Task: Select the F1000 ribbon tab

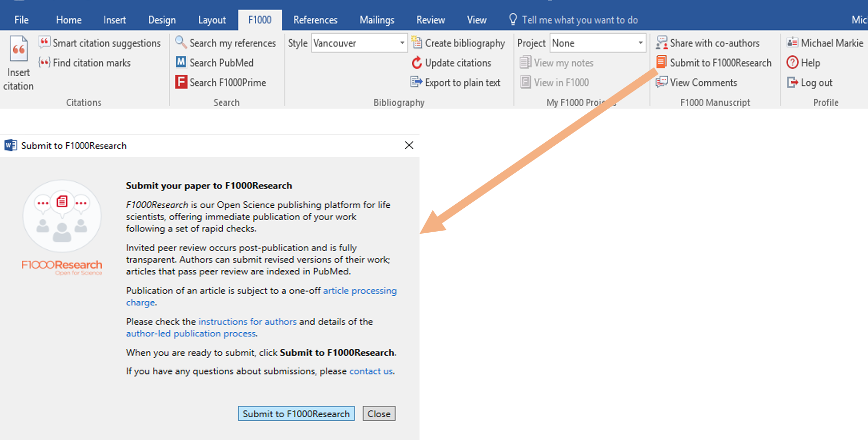Action: click(260, 20)
